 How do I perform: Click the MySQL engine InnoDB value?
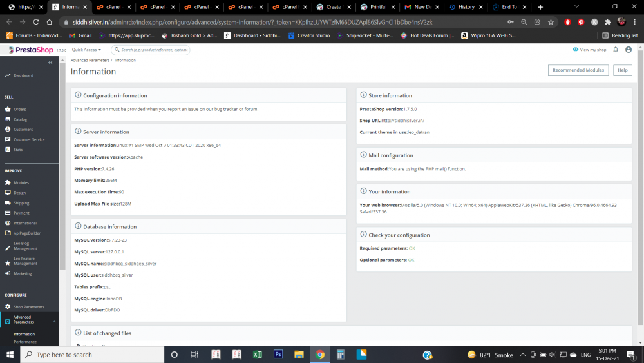(x=114, y=299)
